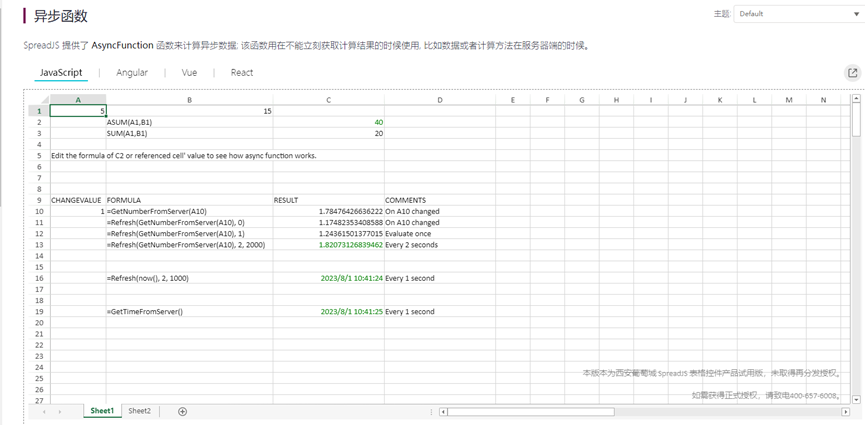This screenshot has height=425, width=865.
Task: Select row 16 header
Action: point(39,278)
